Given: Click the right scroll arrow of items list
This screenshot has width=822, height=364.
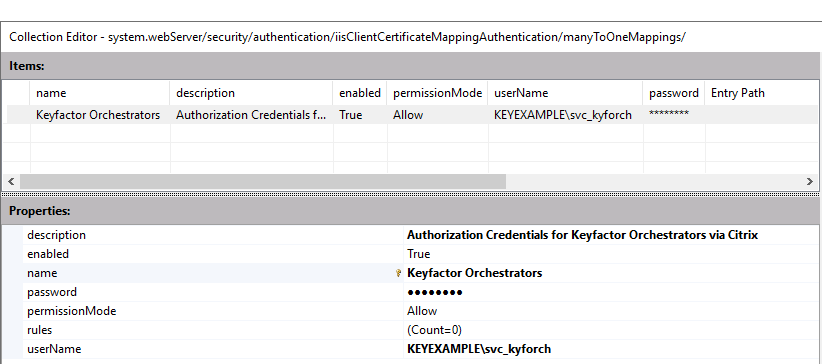Looking at the screenshot, I should 810,181.
